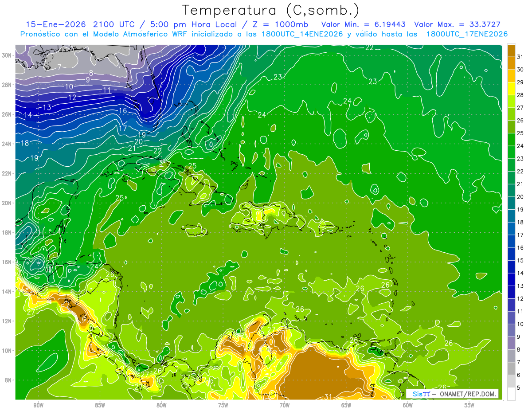Click the colorbar scale label "10"
Image resolution: width=532 pixels, height=411 pixels.
click(x=520, y=324)
